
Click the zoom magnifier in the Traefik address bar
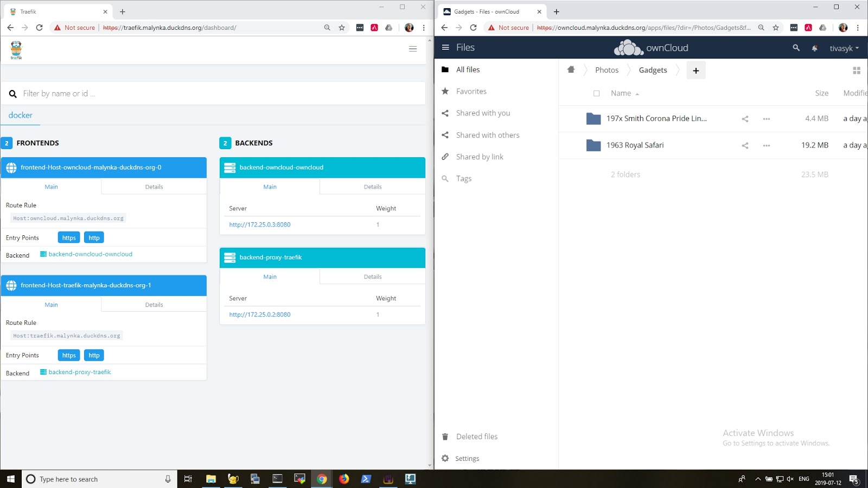point(327,28)
